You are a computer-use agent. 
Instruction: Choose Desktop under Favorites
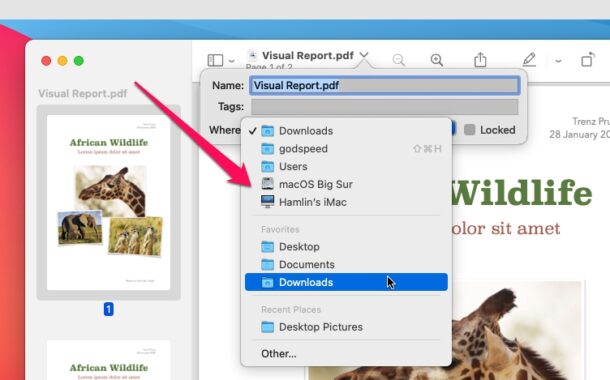click(346, 247)
